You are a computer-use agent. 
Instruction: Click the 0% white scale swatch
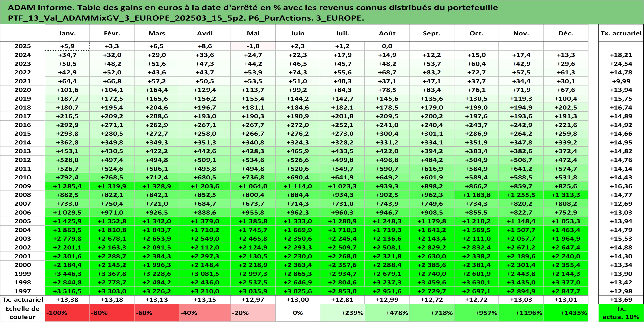tap(297, 313)
